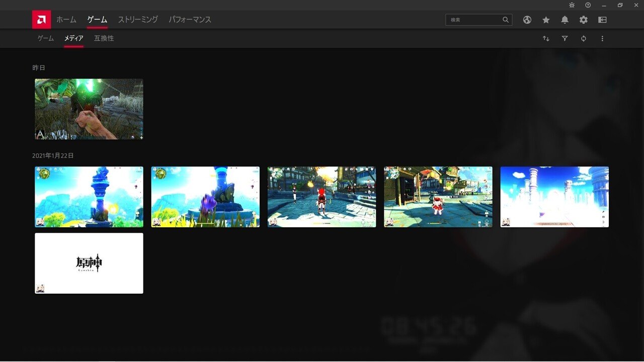Click the bug report icon in title bar
Screen dimensions: 644x362
tap(572, 5)
